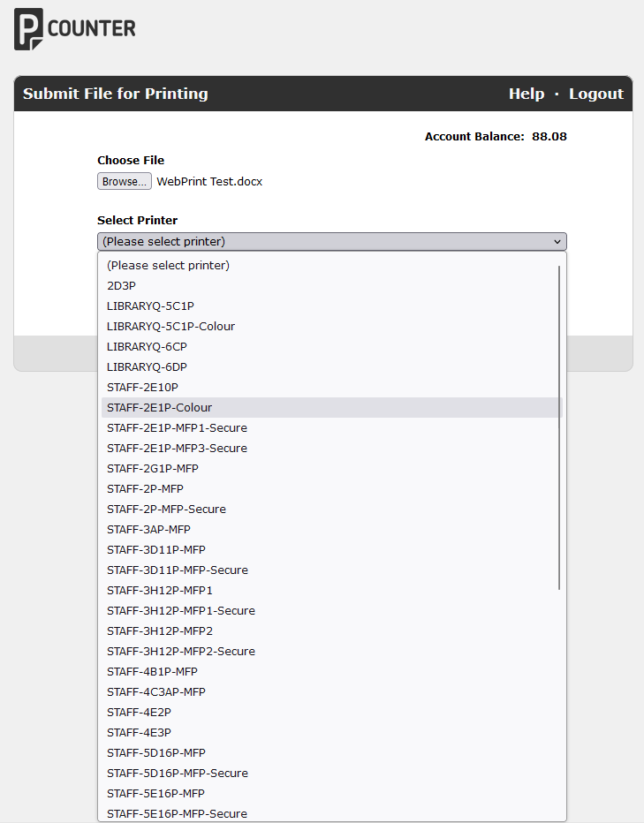The height and width of the screenshot is (823, 644).
Task: Select printer LIBRARYQ-6CP
Action: coord(332,346)
